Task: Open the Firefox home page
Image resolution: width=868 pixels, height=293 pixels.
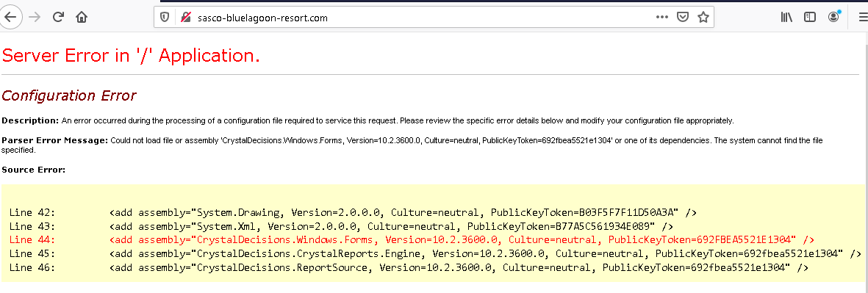Action: (82, 17)
